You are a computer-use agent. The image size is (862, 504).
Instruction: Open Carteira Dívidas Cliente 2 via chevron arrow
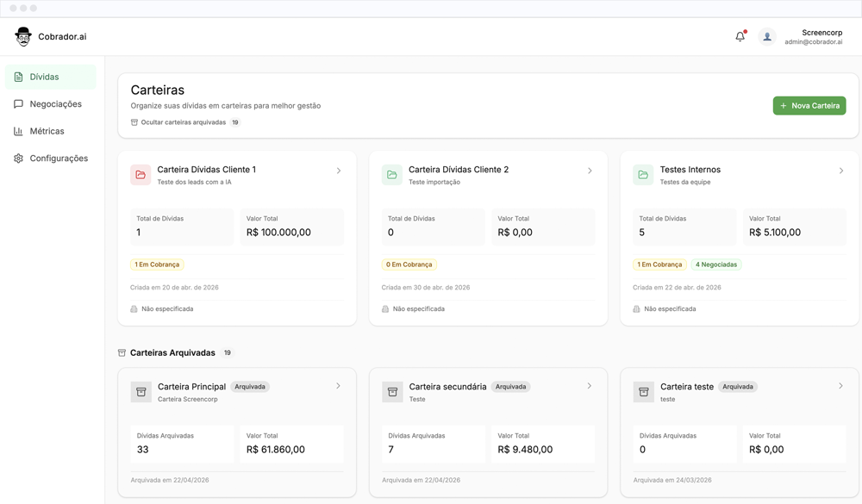[590, 171]
